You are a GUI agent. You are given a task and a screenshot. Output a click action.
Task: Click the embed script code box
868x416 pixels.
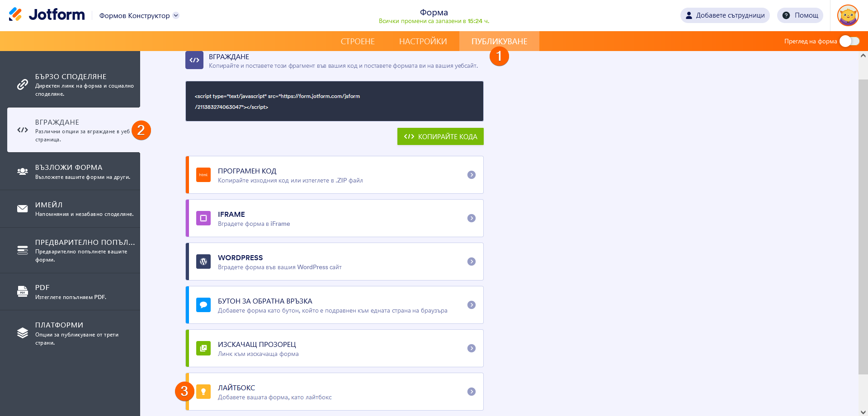point(335,101)
